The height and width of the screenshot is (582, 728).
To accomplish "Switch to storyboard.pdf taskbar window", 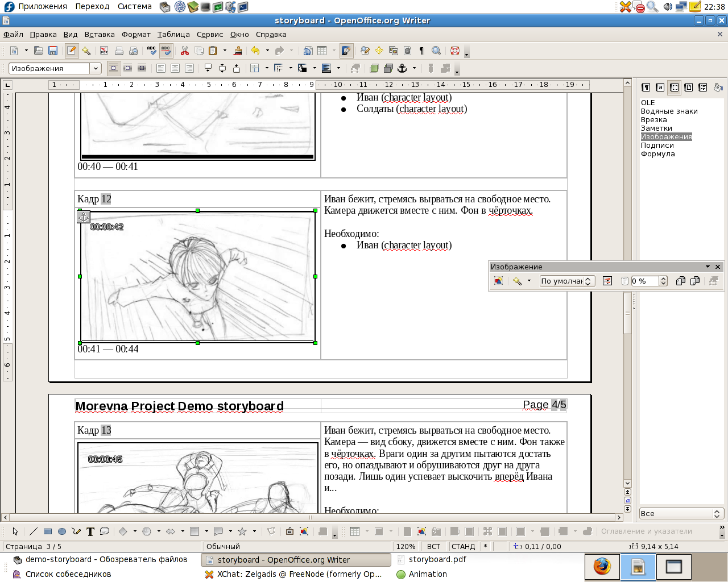I will coord(437,559).
